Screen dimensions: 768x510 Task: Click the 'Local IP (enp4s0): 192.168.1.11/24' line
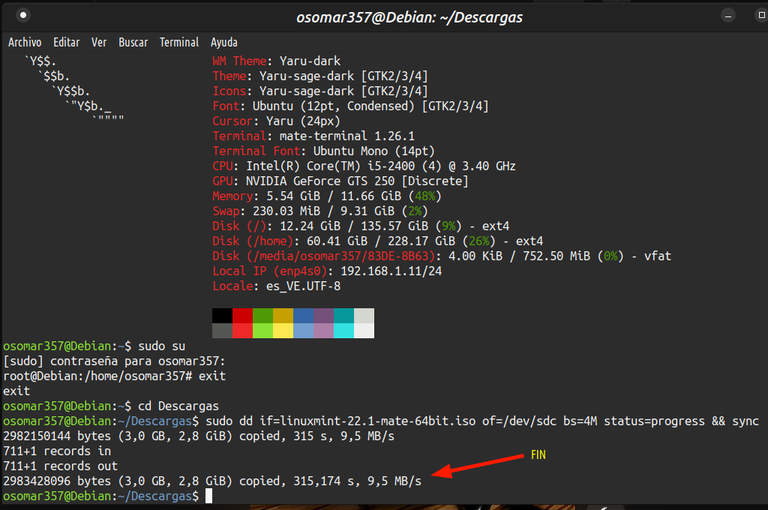pos(327,271)
